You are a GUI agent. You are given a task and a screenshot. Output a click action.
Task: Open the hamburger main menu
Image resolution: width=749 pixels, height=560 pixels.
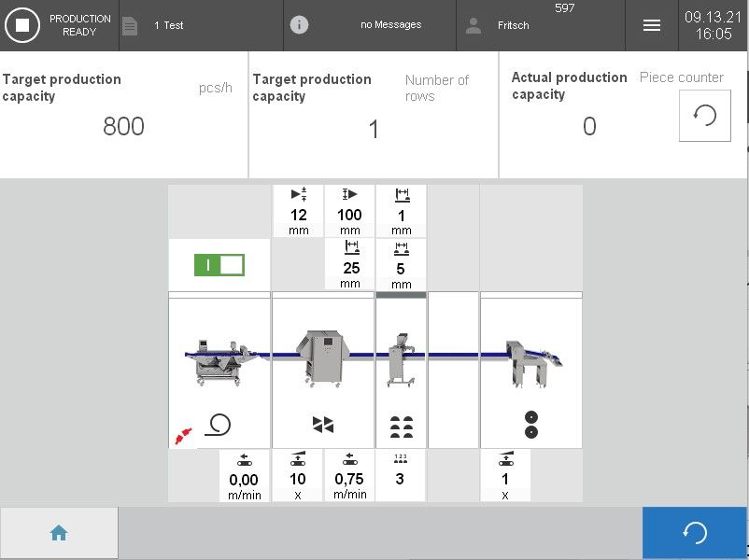(652, 25)
